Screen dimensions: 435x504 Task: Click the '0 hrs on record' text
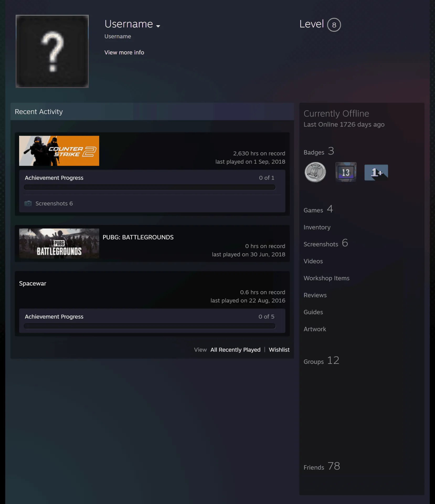point(265,246)
